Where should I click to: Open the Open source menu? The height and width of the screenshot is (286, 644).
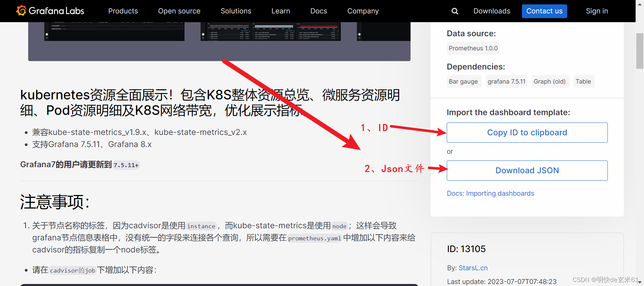[x=179, y=11]
